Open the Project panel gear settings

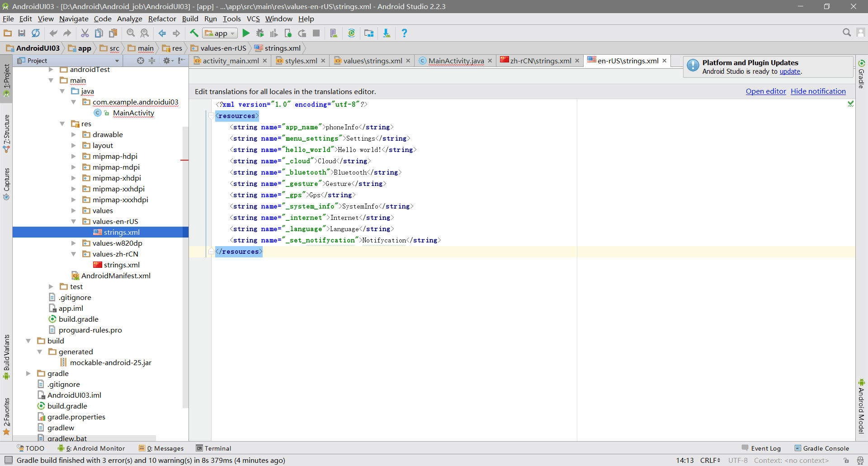click(168, 61)
